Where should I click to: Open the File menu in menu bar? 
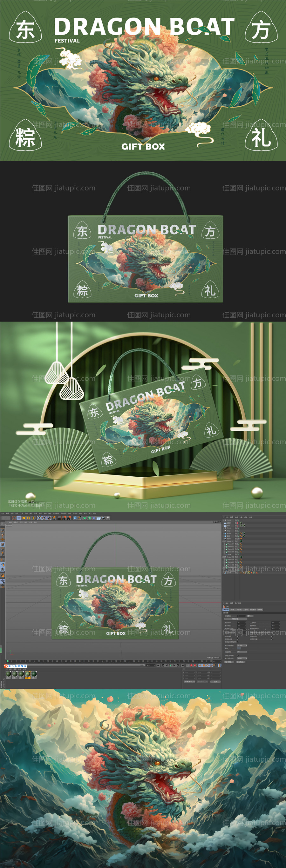tap(3, 514)
